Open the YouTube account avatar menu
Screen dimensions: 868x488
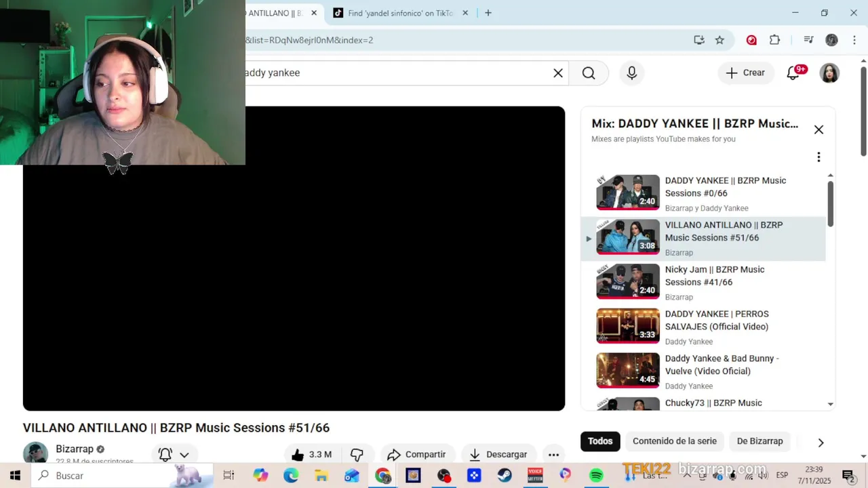[829, 73]
